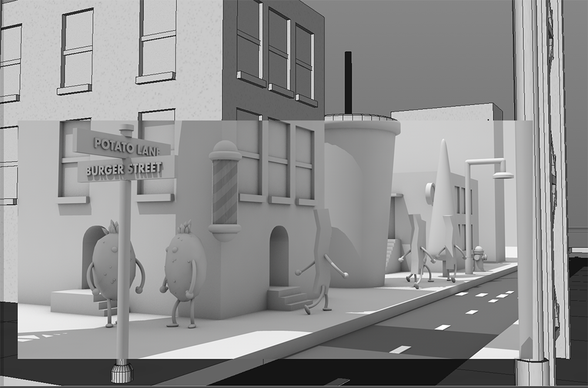Select the BURGER STREET street sign
Image resolution: width=588 pixels, height=388 pixels.
[126, 169]
